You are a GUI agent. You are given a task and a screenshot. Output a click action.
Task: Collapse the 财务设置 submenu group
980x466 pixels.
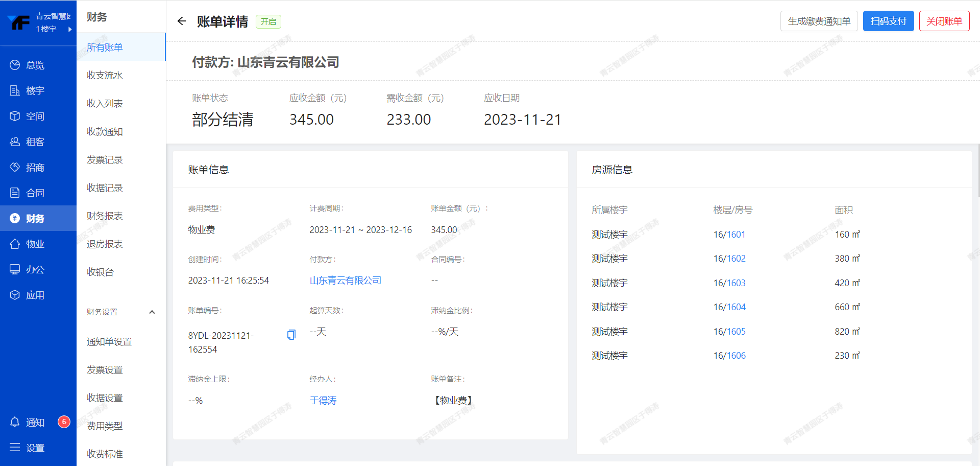(152, 312)
